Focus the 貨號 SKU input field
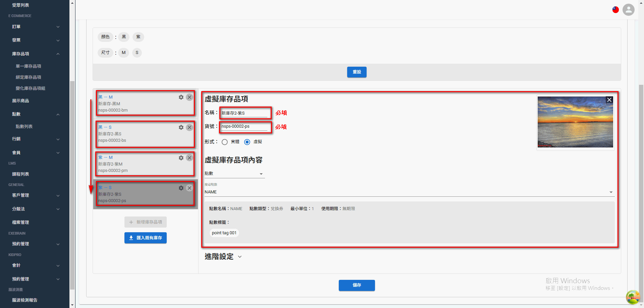This screenshot has height=308, width=644. [x=245, y=127]
